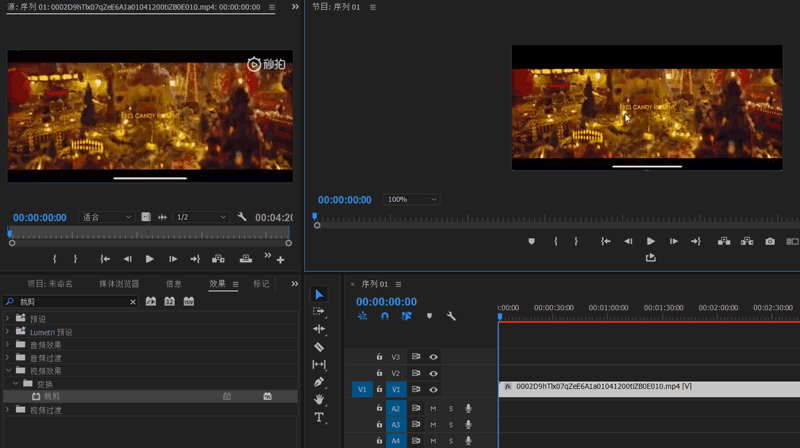Switch to the 标记 tab
800x448 pixels.
pos(261,284)
